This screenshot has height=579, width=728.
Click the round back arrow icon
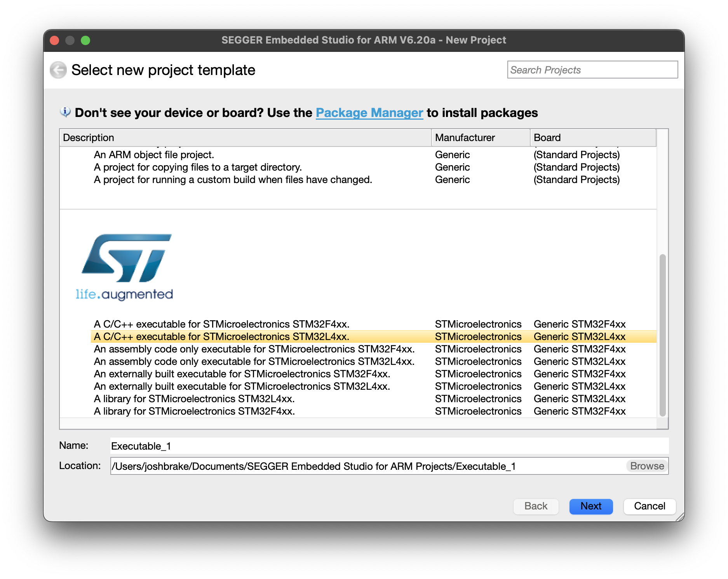coord(58,70)
